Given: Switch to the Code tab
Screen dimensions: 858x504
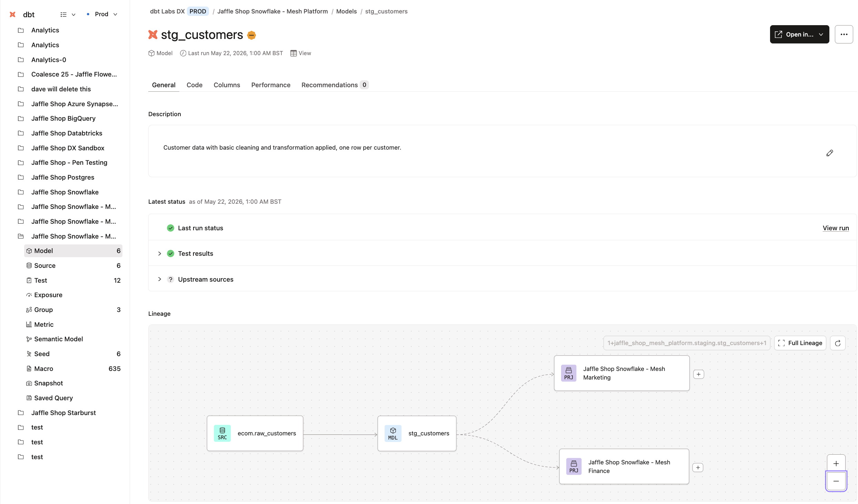Looking at the screenshot, I should tap(194, 85).
